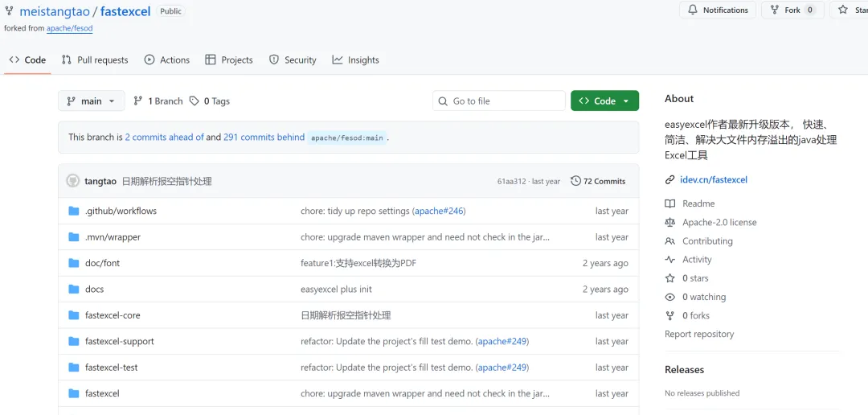The width and height of the screenshot is (868, 415).
Task: Click the commit history clock icon
Action: tap(575, 181)
